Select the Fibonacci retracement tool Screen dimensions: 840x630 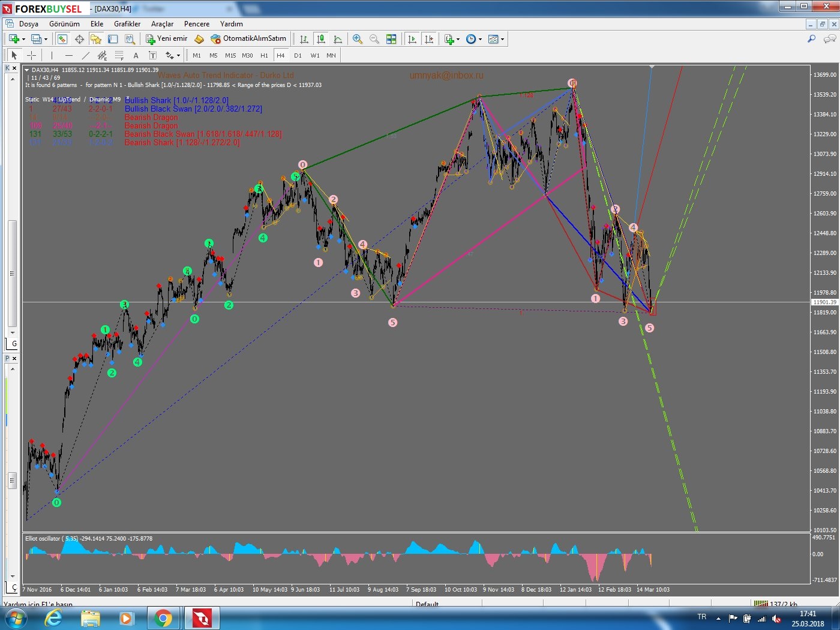(x=119, y=55)
